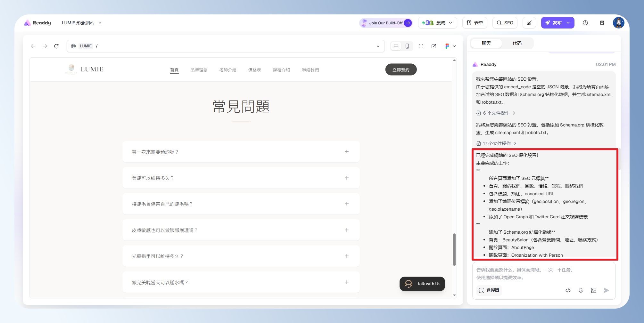This screenshot has height=323, width=644.
Task: Switch to the 代码 tab
Action: (517, 43)
